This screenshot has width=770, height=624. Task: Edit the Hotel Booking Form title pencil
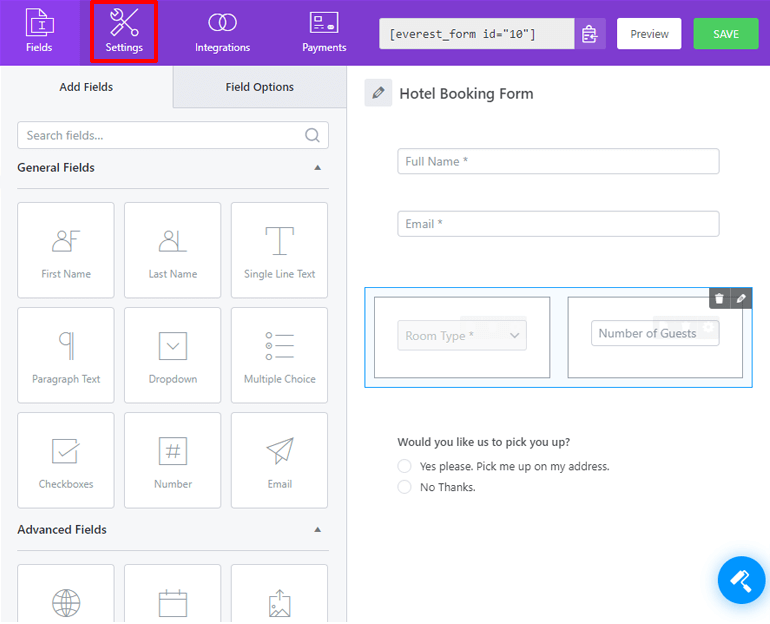tap(378, 93)
